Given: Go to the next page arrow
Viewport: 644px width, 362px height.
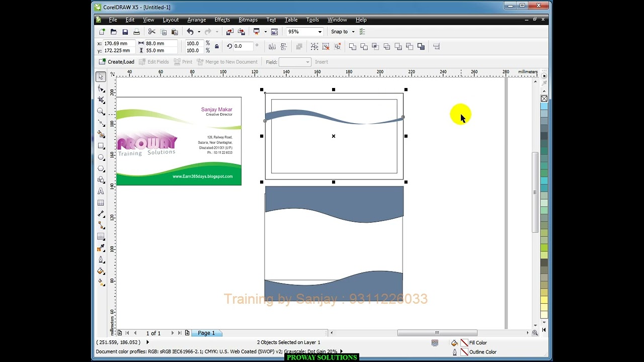Looking at the screenshot, I should click(173, 333).
